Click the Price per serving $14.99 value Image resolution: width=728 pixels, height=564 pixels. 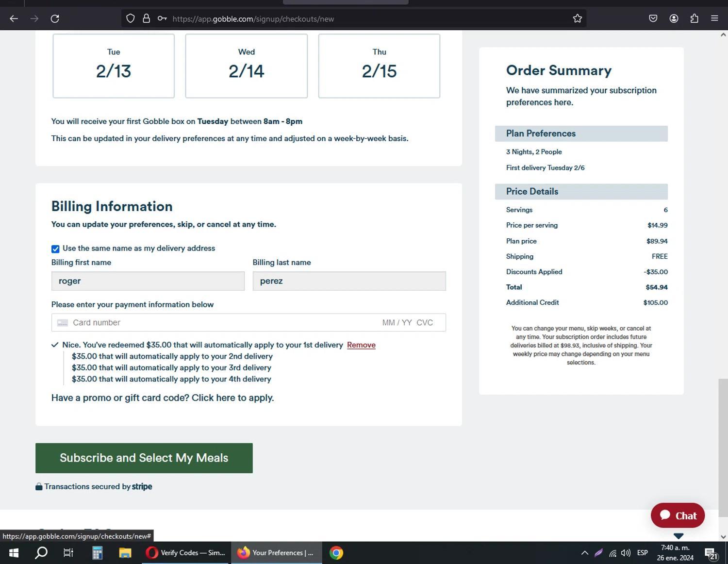pyautogui.click(x=658, y=225)
